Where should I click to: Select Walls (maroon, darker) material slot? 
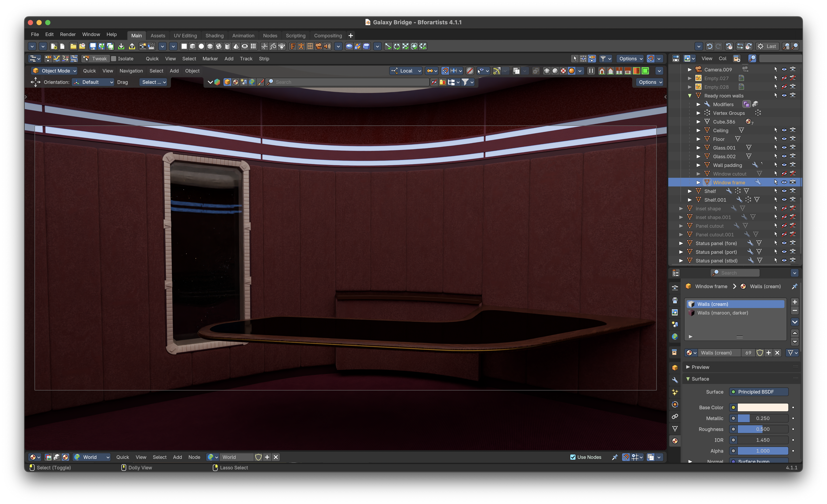(x=735, y=313)
